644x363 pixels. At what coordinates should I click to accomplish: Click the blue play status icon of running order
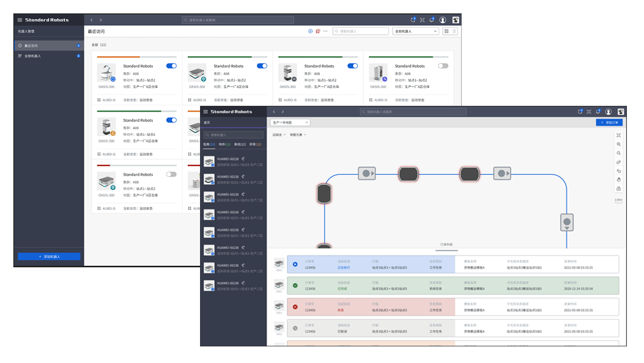point(295,264)
